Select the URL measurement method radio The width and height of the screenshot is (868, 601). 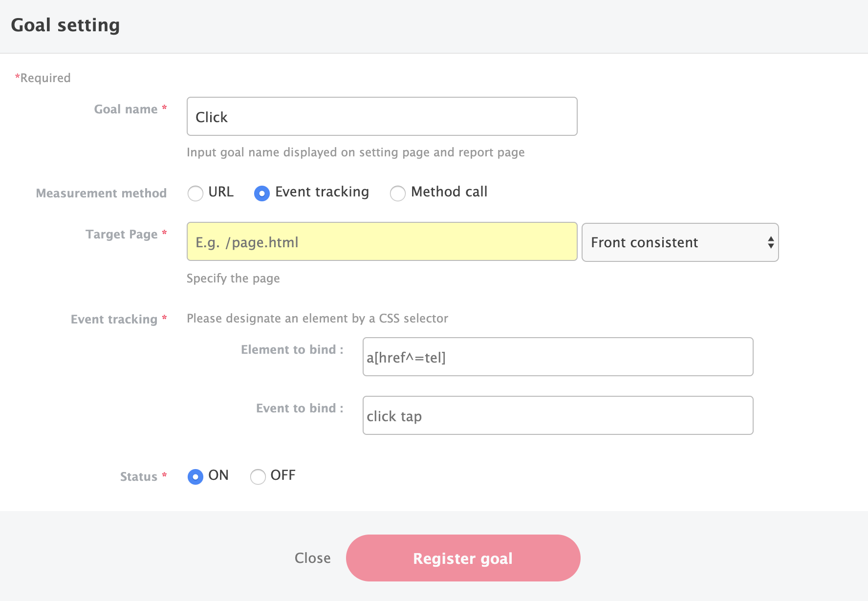pos(195,193)
